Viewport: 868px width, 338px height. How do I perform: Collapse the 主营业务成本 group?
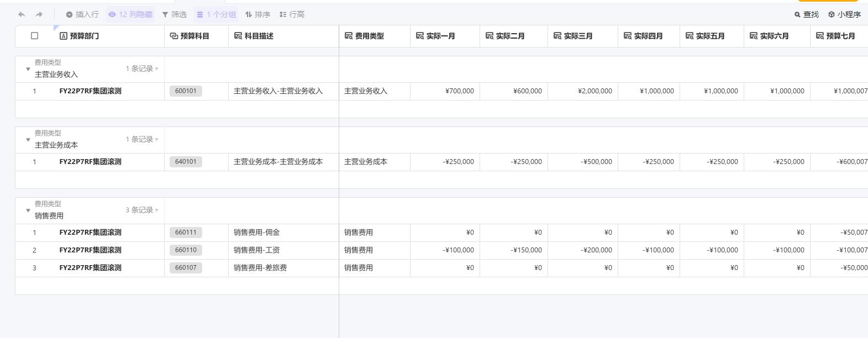[28, 140]
